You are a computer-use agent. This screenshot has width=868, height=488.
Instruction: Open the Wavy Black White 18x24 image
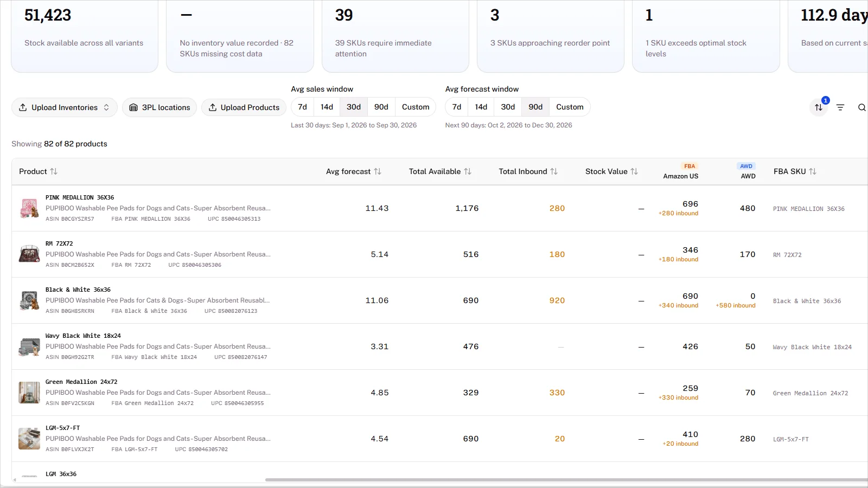[29, 346]
